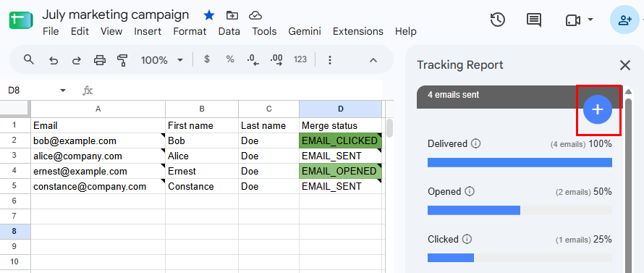Click the move to folder icon
The height and width of the screenshot is (273, 644).
coord(232,16)
